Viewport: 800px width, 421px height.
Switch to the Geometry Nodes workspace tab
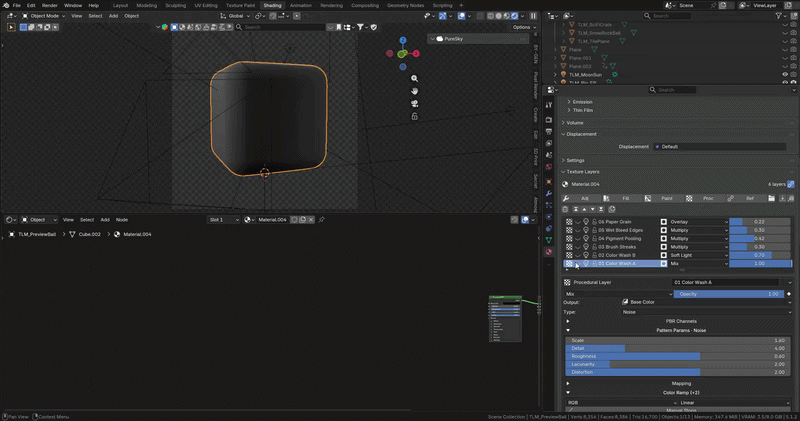[x=405, y=5]
